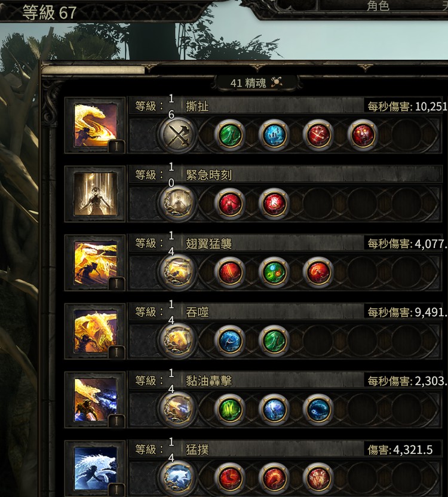This screenshot has width=448, height=497.
Task: Switch to the 角色 tab
Action: point(378,6)
